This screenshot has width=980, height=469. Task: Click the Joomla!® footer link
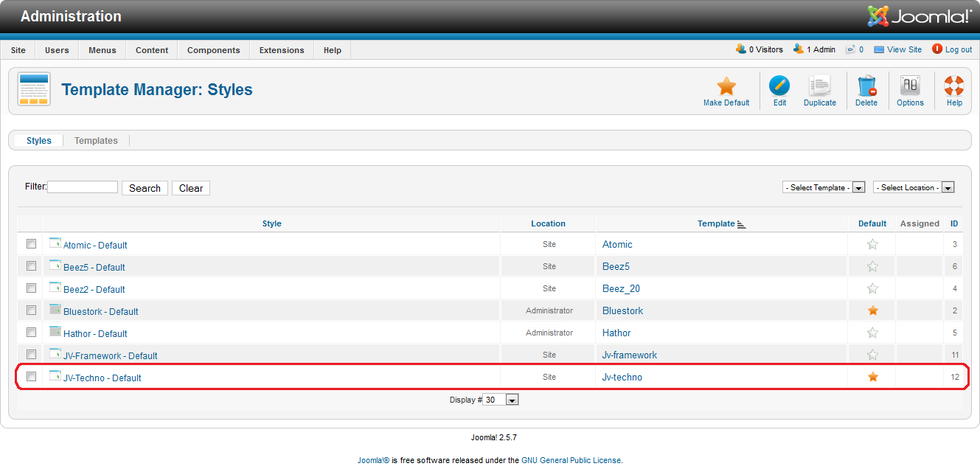click(x=373, y=460)
